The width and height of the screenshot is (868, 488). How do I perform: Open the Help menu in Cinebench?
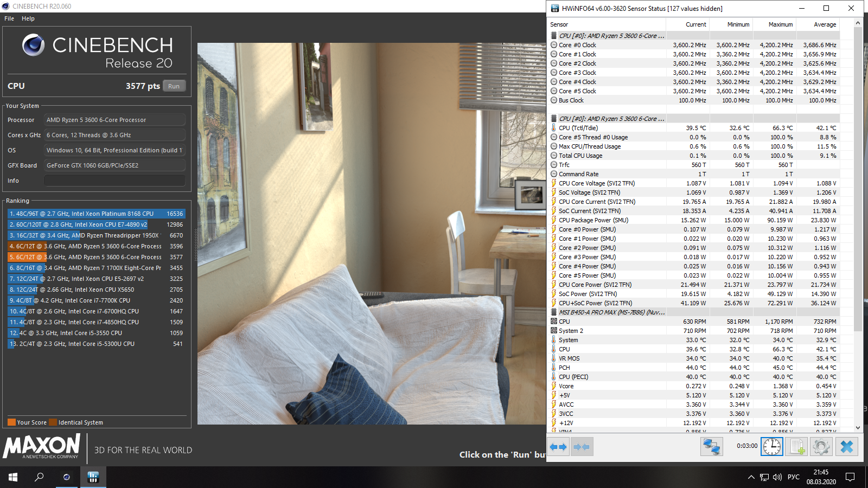pos(28,18)
